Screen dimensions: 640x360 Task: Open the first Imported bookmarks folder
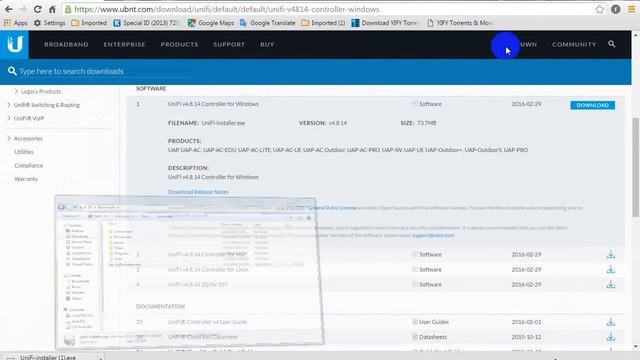click(89, 23)
